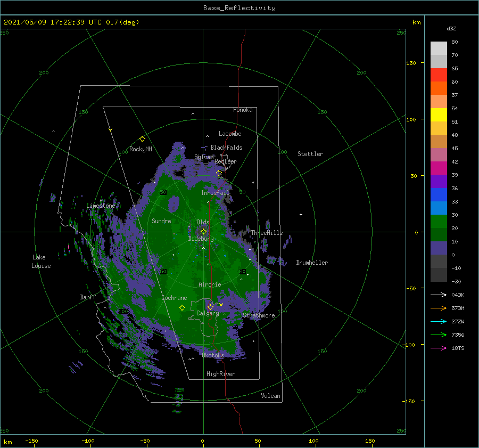Click the Vulcan label
This screenshot has width=479, height=448.
271,396
